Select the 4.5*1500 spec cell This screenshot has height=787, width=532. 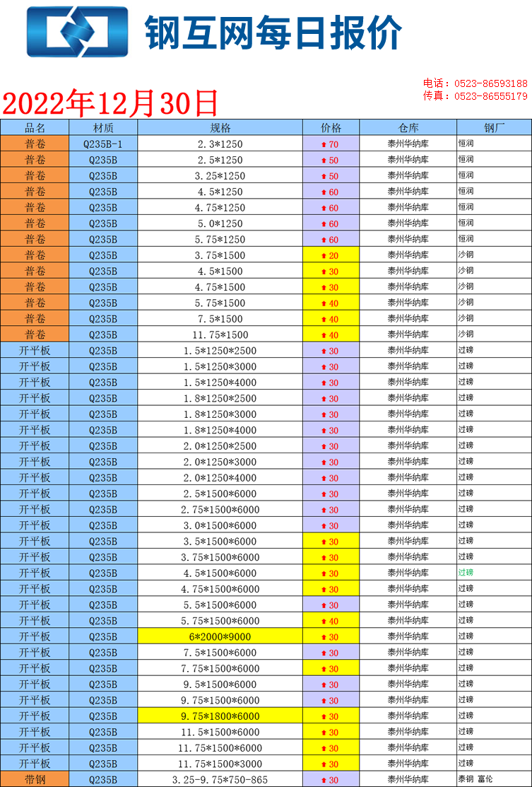tap(220, 271)
